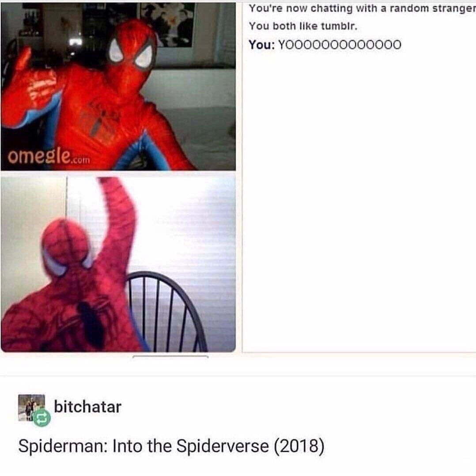Click the green reblog icon on avatar
476x476 pixels.
pyautogui.click(x=42, y=418)
